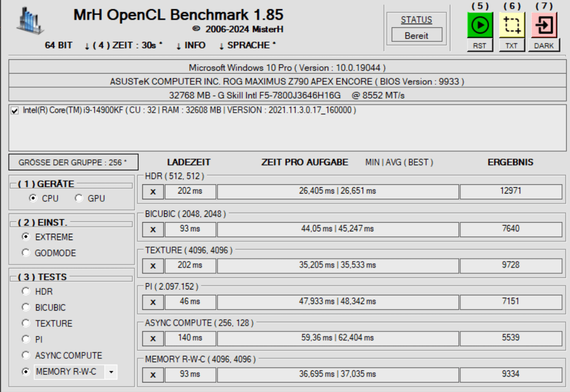The width and height of the screenshot is (570, 392).
Task: Click the X button in MEMORY R-W-C row
Action: (153, 375)
